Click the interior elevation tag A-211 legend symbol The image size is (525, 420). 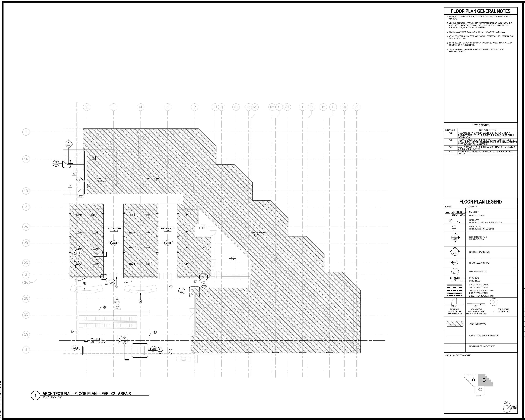tap(455, 262)
